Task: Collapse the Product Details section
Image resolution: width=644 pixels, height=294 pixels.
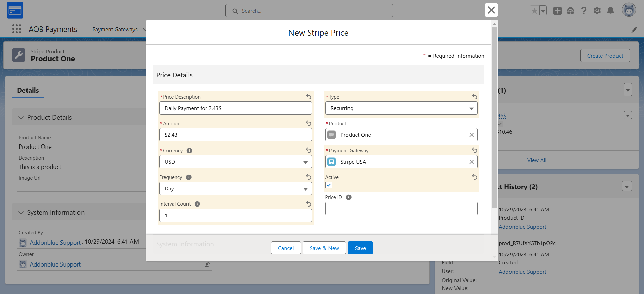Action: (21, 118)
